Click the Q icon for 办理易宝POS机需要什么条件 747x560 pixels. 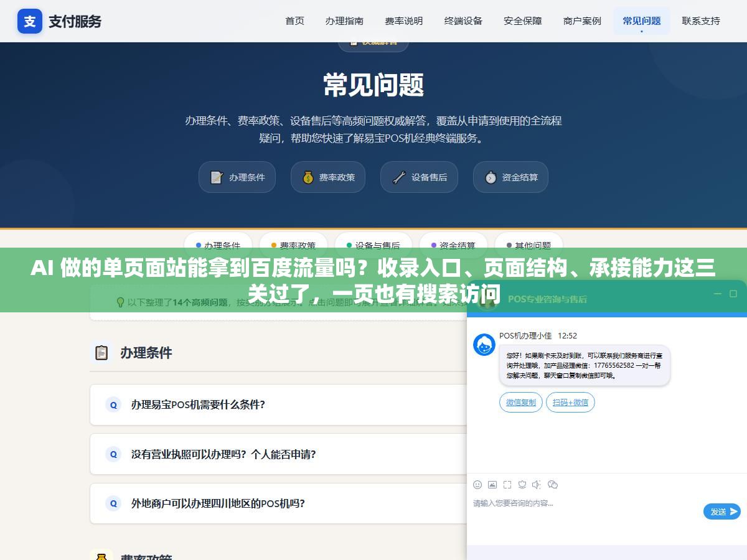113,404
